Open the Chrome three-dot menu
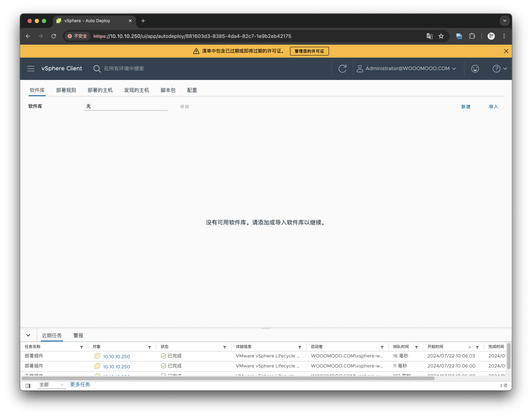This screenshot has height=417, width=532. 504,36
